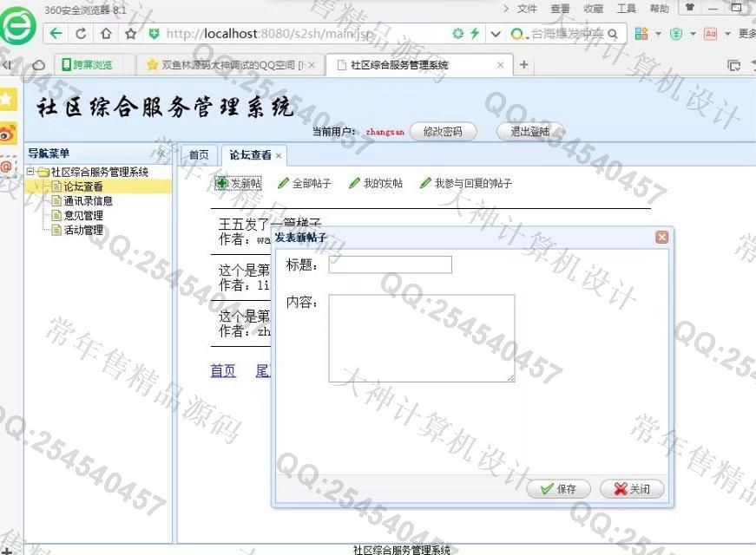Click the 首页 pagination link
Viewport: 756px width, 555px height.
tap(223, 370)
